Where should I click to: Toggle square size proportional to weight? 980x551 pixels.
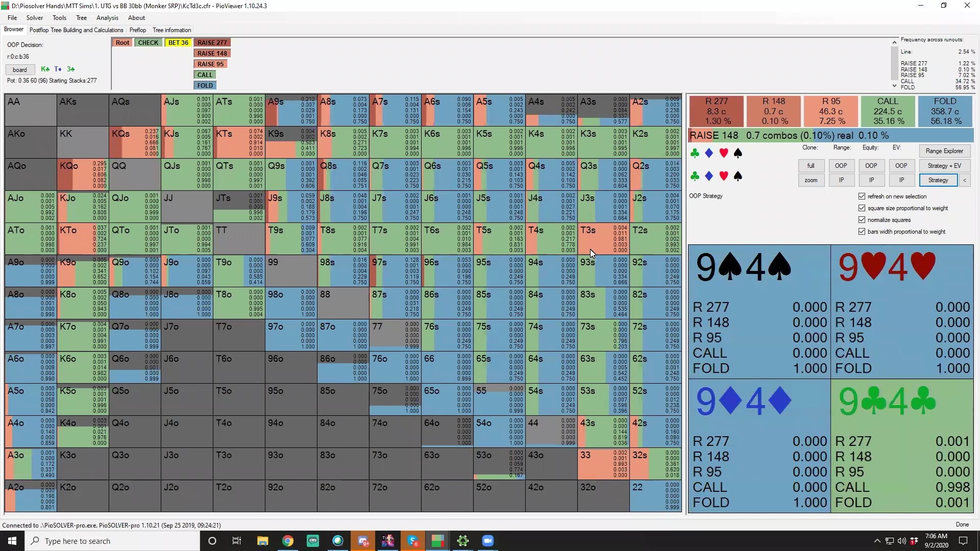pyautogui.click(x=862, y=208)
